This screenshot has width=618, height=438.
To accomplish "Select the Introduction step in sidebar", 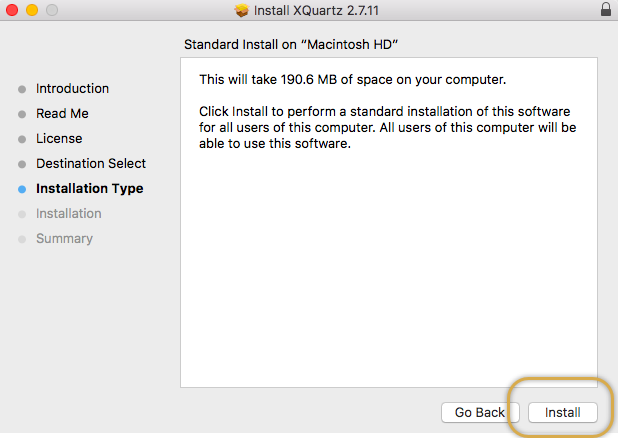I will pyautogui.click(x=72, y=88).
